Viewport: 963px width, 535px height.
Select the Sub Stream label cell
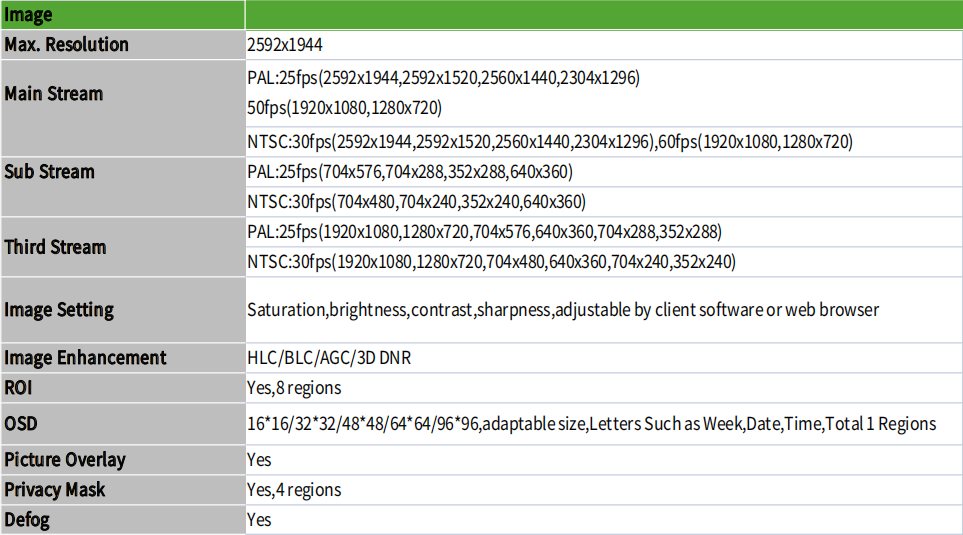[123, 187]
